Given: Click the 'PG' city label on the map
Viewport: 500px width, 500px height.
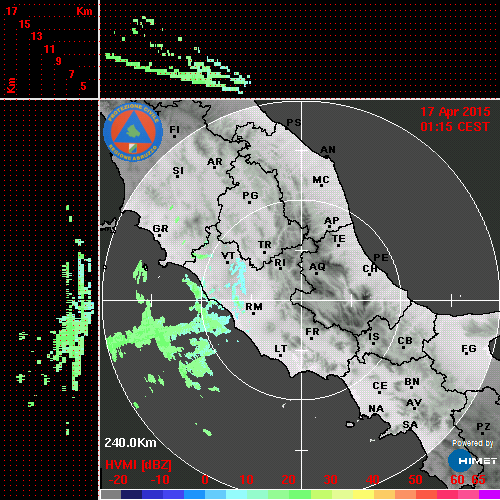Looking at the screenshot, I should (250, 195).
